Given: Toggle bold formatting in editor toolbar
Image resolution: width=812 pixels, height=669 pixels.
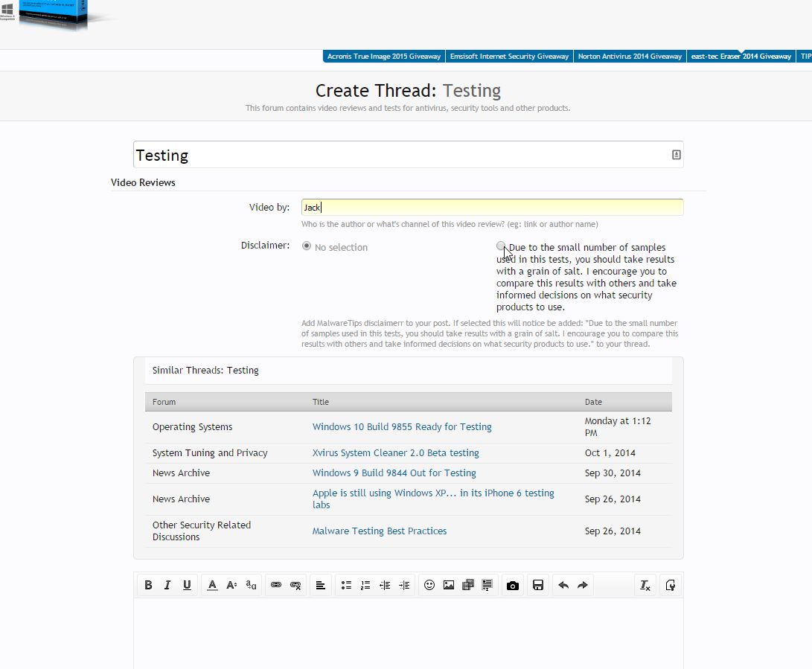Looking at the screenshot, I should [x=148, y=585].
